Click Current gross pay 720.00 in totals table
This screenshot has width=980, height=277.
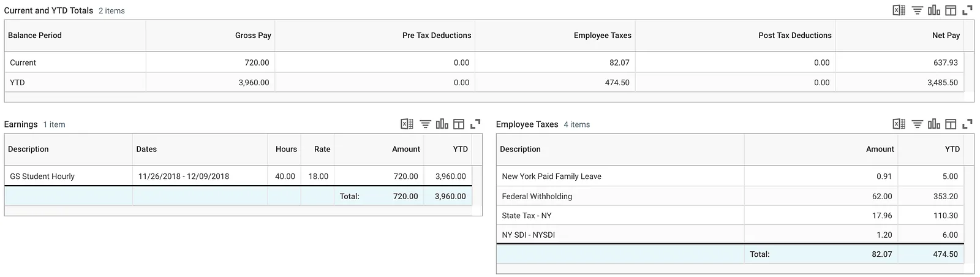click(x=257, y=63)
